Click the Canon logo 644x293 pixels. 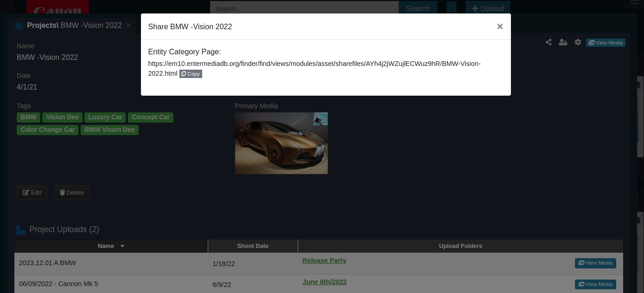coord(57,8)
